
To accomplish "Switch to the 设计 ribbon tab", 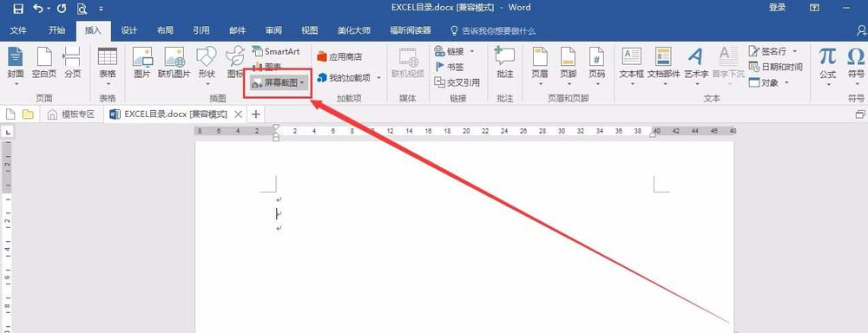I will [129, 30].
